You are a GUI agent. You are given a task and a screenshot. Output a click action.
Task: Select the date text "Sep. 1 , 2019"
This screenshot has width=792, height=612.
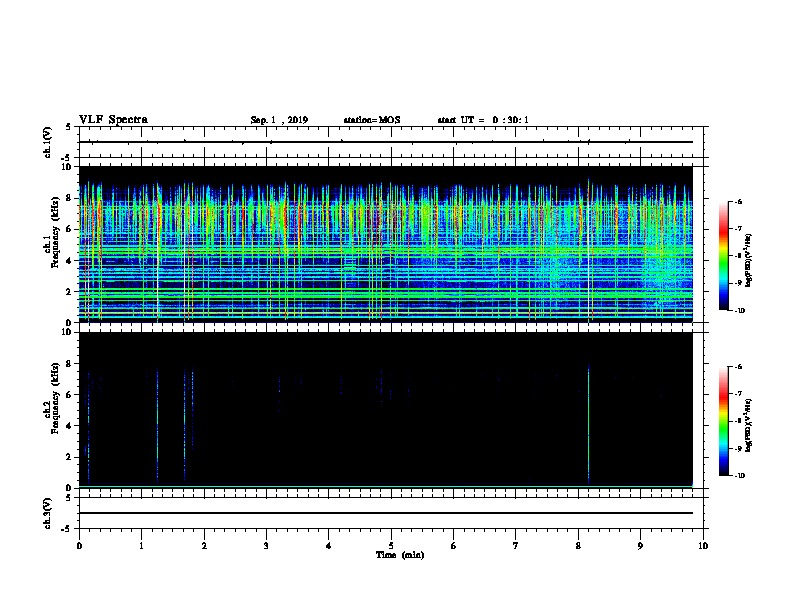pyautogui.click(x=279, y=120)
